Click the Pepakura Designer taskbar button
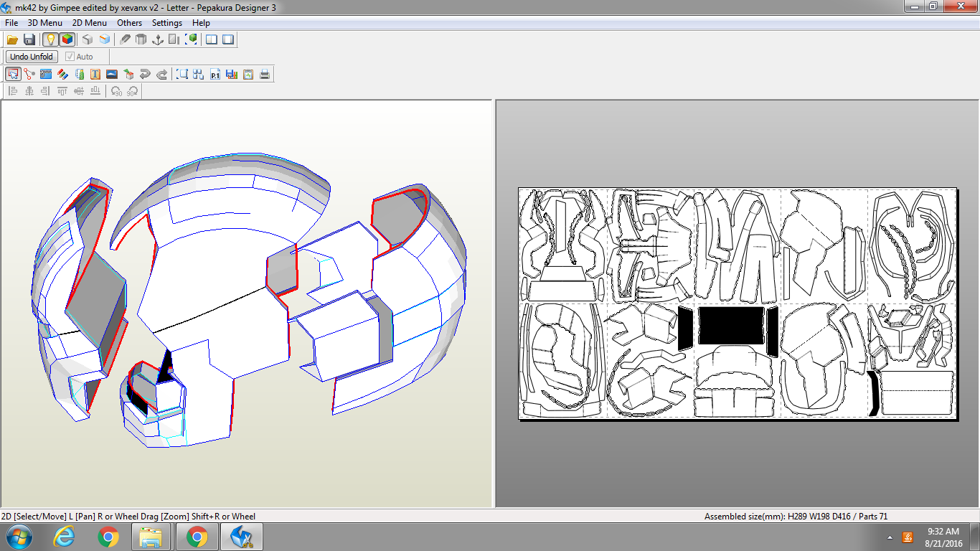The image size is (980, 551). 242,537
